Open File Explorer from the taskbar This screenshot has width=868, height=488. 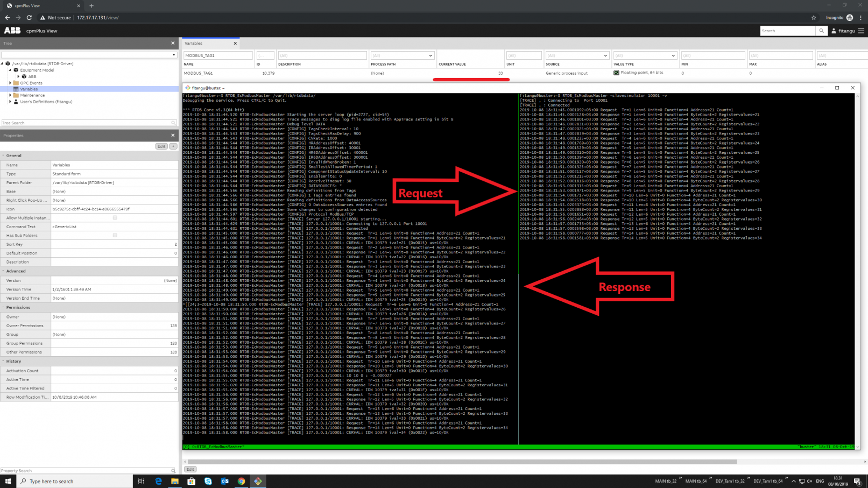pyautogui.click(x=175, y=481)
